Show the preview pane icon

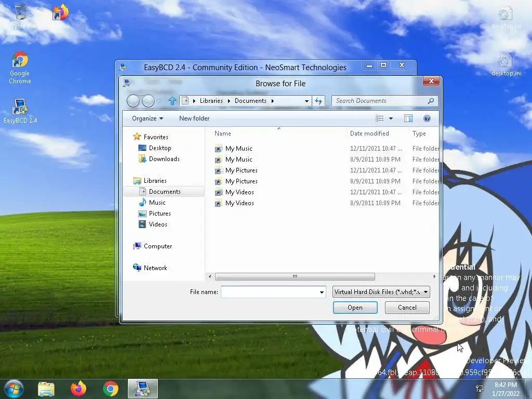(x=408, y=118)
